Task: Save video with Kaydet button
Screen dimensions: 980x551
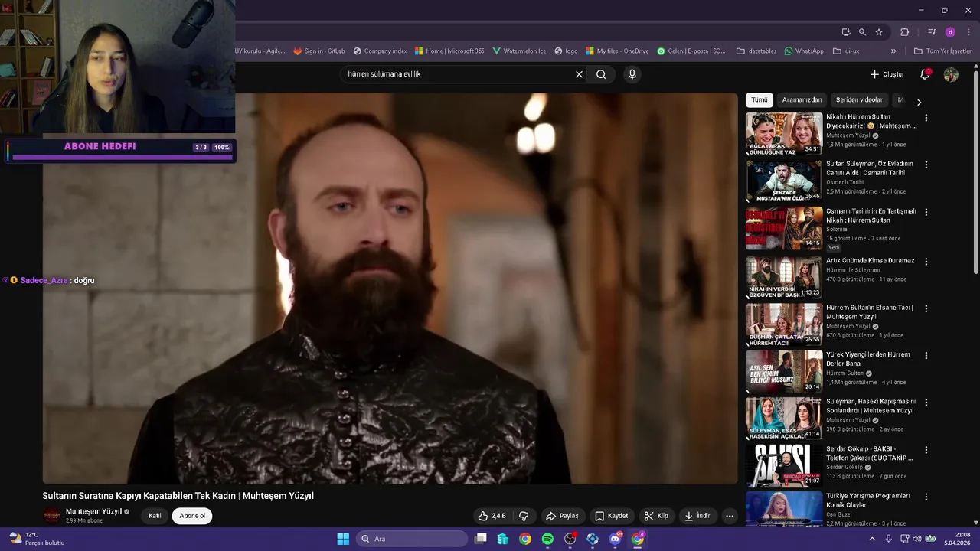Action: point(612,516)
